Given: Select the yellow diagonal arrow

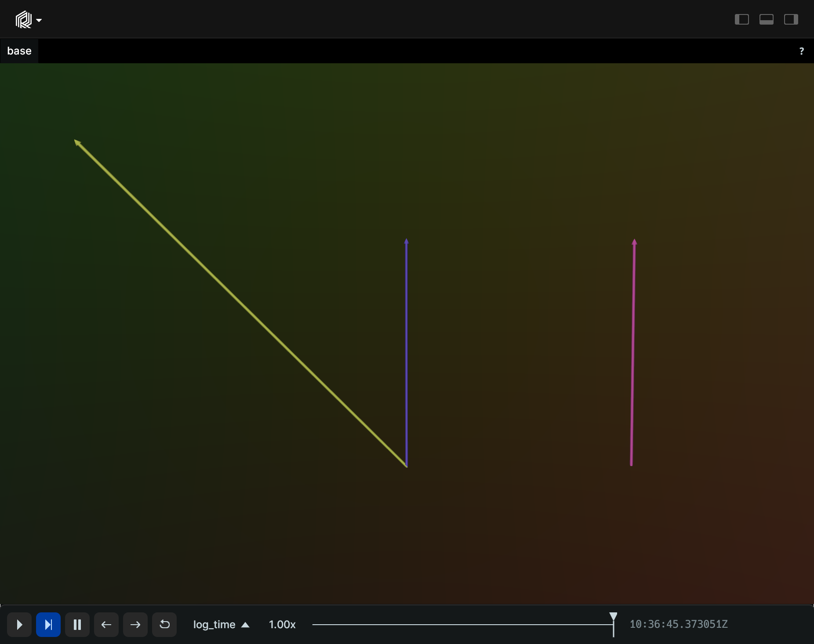Looking at the screenshot, I should (240, 303).
